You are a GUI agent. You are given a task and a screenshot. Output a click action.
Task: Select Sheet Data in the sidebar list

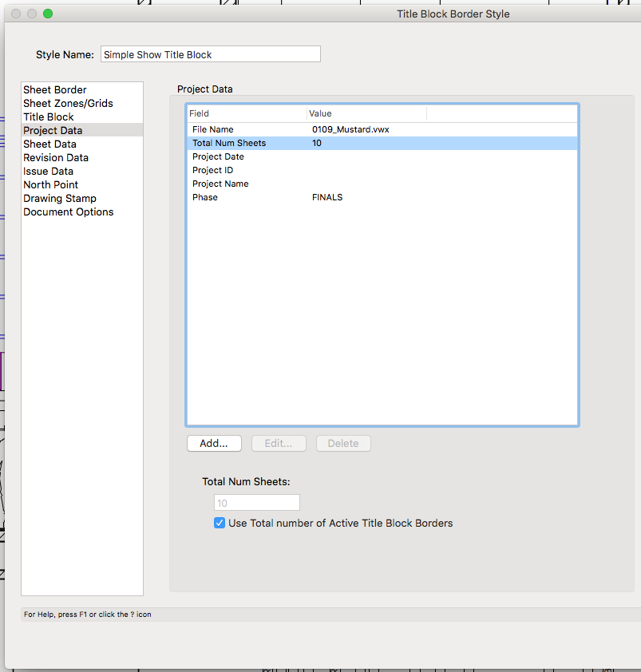(x=50, y=144)
